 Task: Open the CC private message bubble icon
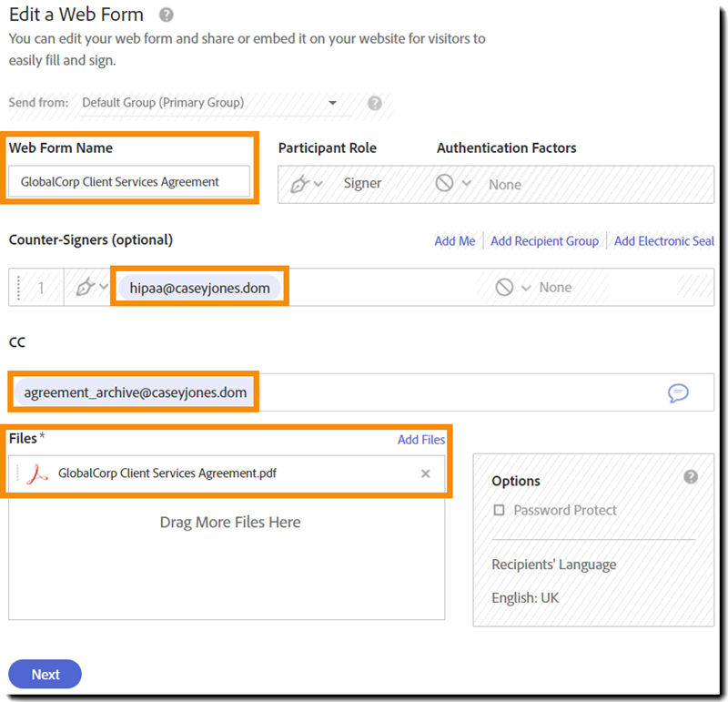[677, 392]
